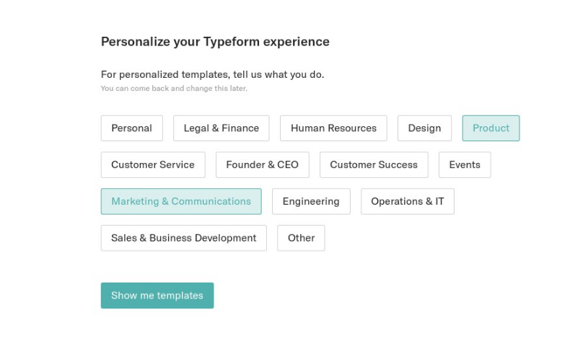Deselect Marketing & Communications option
The width and height of the screenshot is (588, 364).
click(181, 202)
